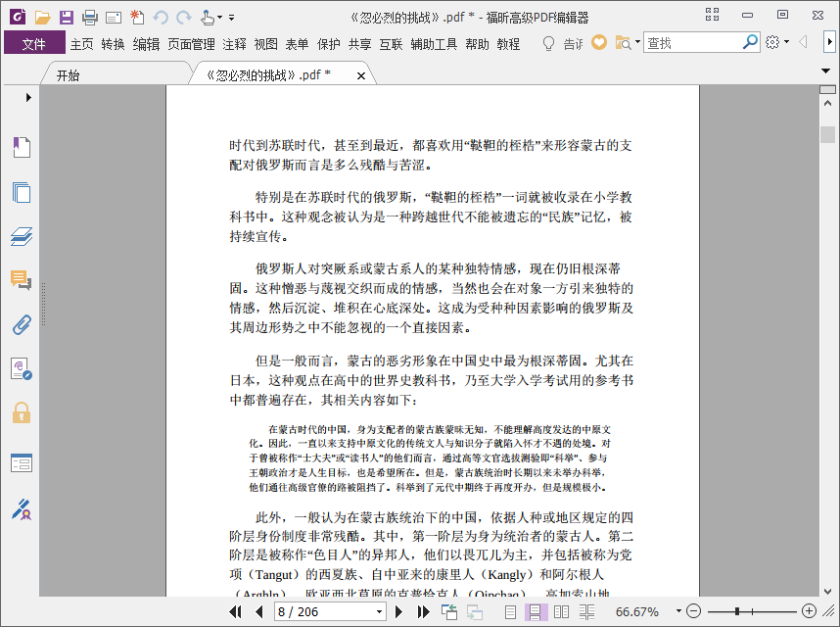This screenshot has height=627, width=840.
Task: Switch to single page view
Action: coord(510,611)
